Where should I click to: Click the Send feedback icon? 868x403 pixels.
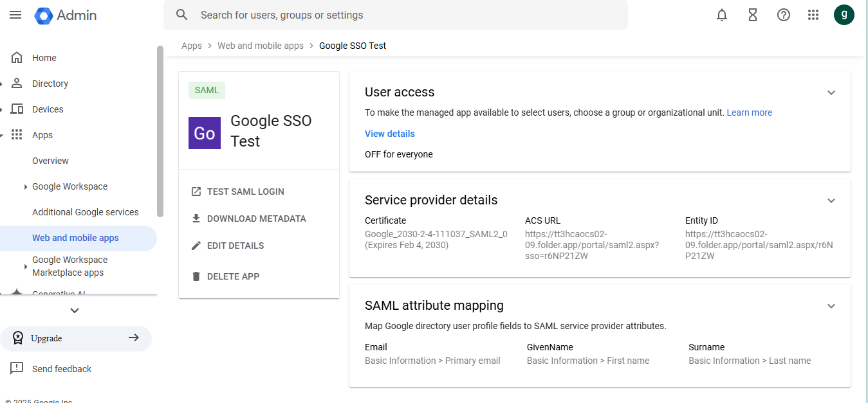click(x=17, y=368)
